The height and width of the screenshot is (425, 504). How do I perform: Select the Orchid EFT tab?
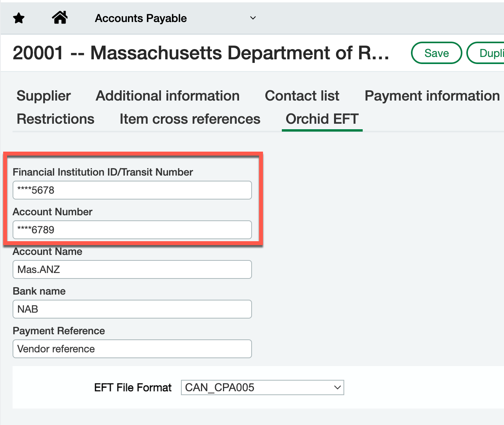[x=322, y=119]
